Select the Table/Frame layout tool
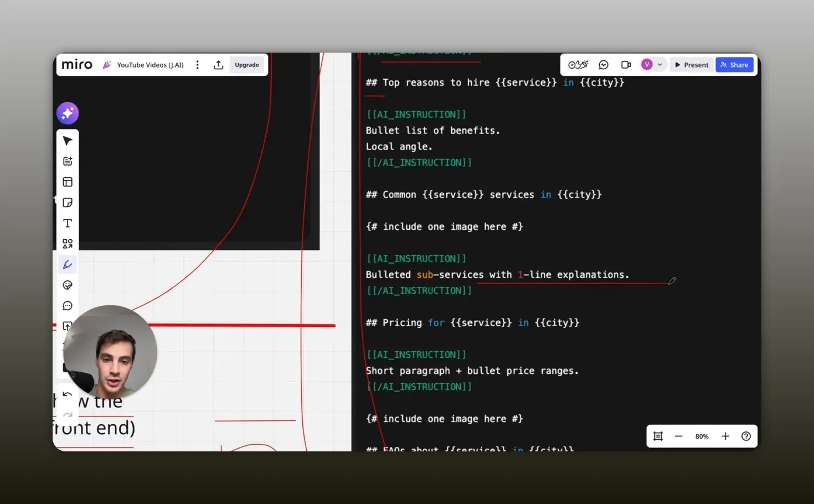 pos(68,182)
